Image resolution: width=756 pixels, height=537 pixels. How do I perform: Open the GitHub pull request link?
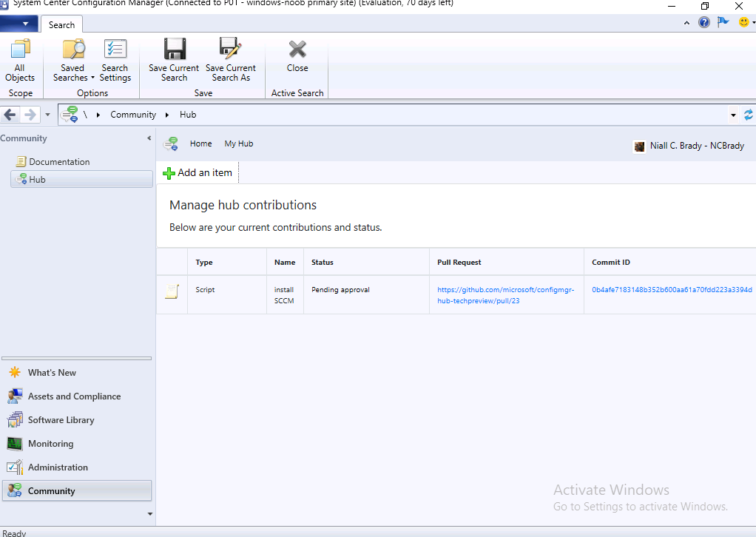click(x=505, y=295)
